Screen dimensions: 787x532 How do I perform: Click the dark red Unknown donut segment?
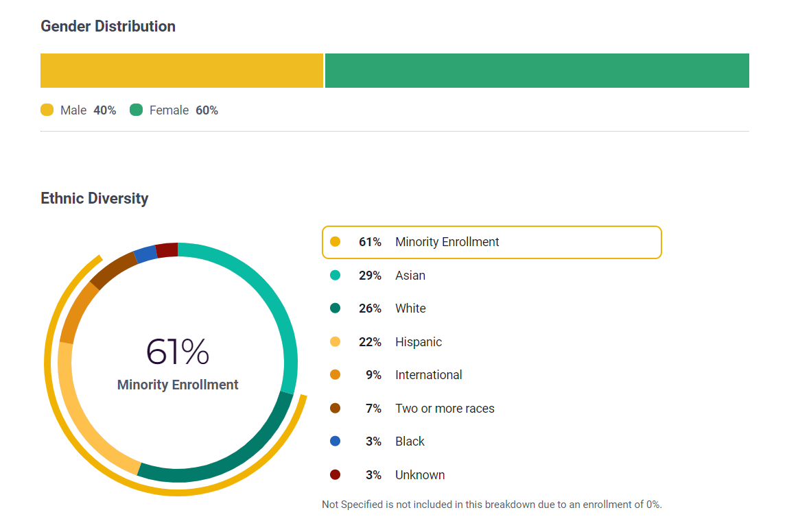tap(167, 250)
